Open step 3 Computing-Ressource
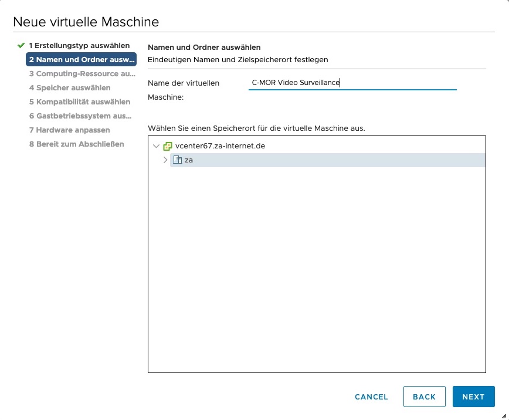The width and height of the screenshot is (509, 420). pyautogui.click(x=82, y=74)
